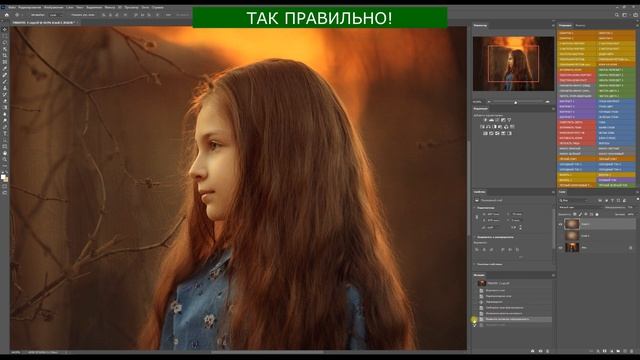This screenshot has height=360, width=640.
Task: Click the Navigator preview thumbnail
Action: point(513,64)
